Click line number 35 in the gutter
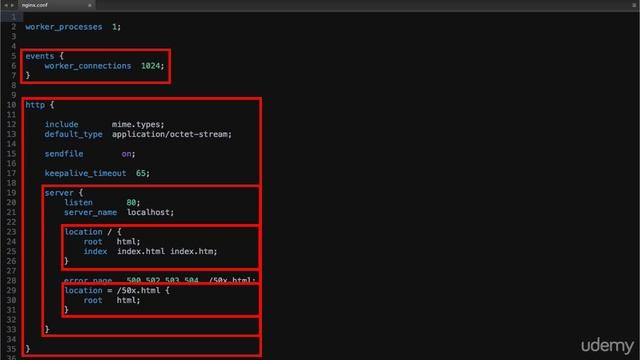The height and width of the screenshot is (360, 640). 11,349
